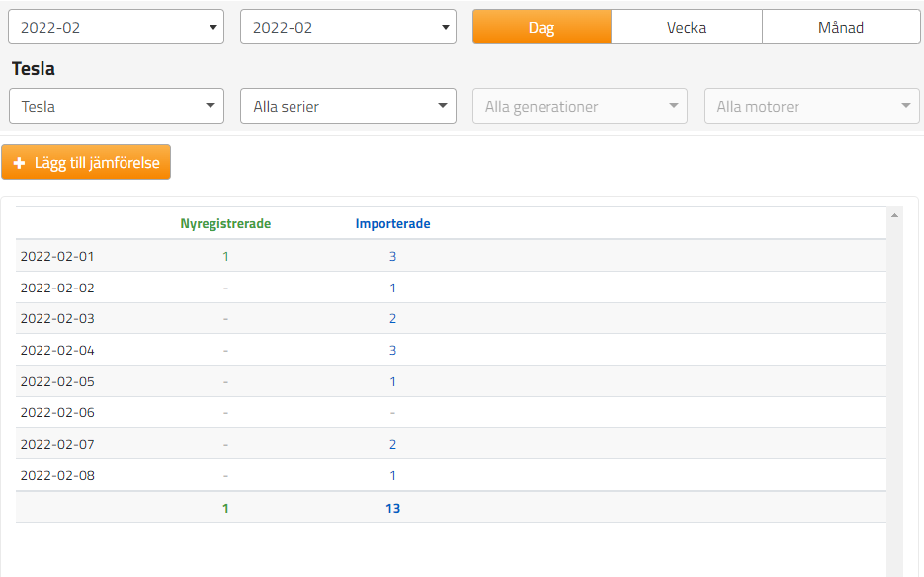Click the 2022-02-08 date cell

[x=57, y=476]
